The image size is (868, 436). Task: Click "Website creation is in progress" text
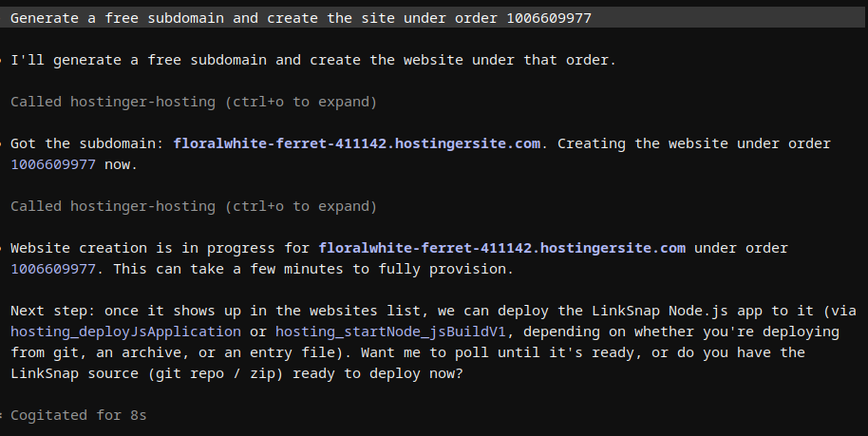point(142,248)
